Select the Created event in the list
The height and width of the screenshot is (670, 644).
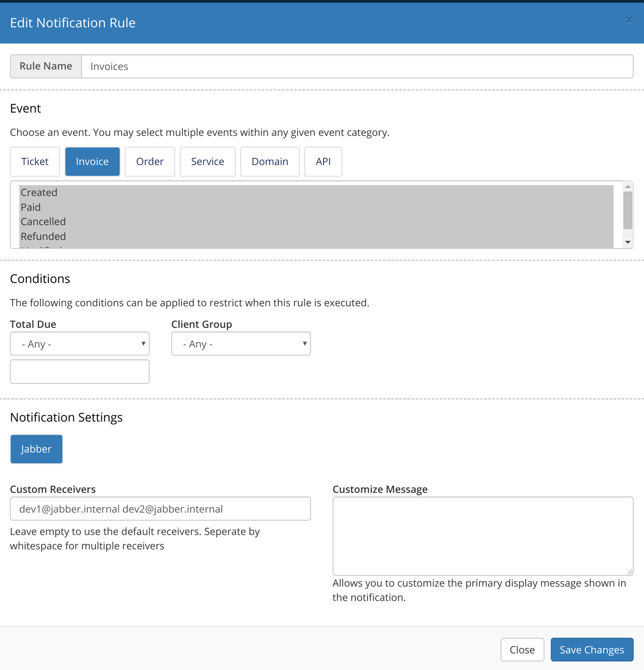click(39, 192)
